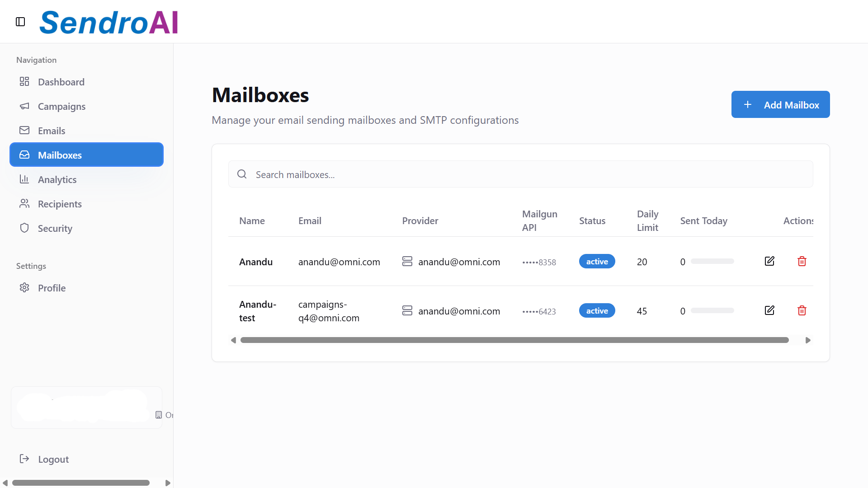Click the Security shield icon
The width and height of the screenshot is (868, 488).
pyautogui.click(x=25, y=228)
